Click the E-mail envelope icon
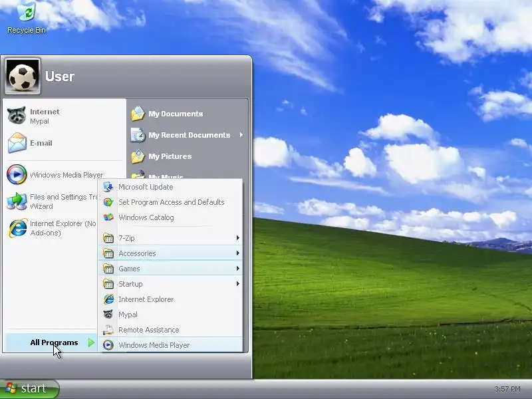532x399 pixels. pos(17,143)
